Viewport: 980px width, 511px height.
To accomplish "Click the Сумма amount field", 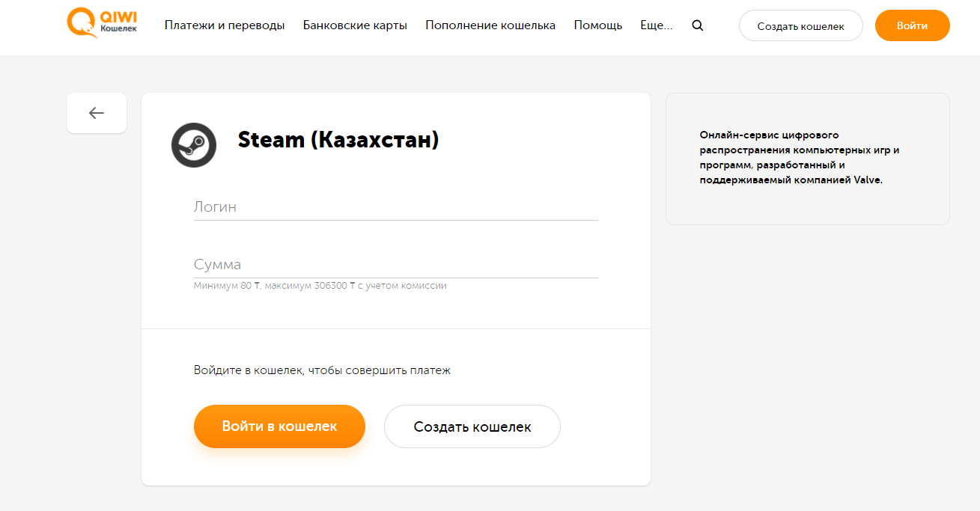I will [395, 265].
